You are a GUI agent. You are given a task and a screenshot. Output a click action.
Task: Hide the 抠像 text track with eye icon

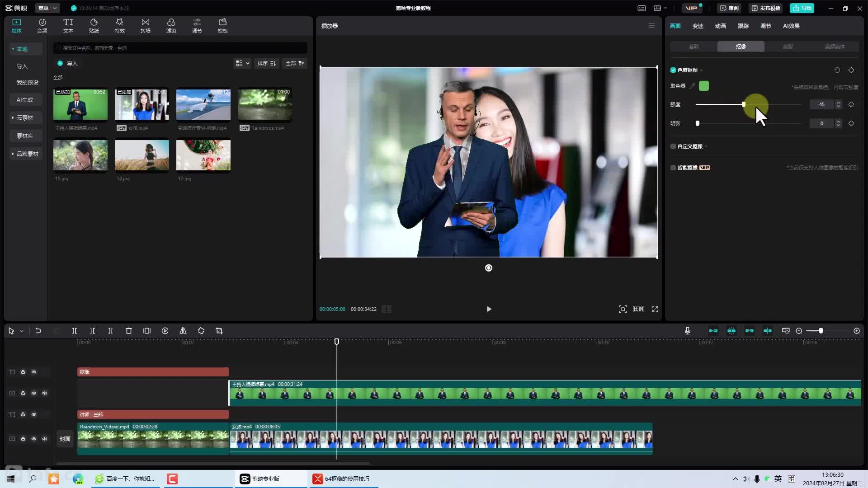coord(34,372)
